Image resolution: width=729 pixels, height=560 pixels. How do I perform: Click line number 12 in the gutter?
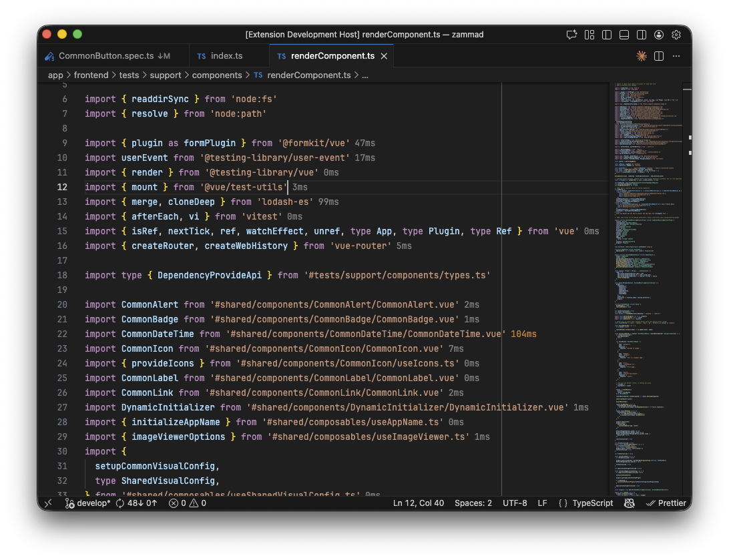click(x=62, y=188)
